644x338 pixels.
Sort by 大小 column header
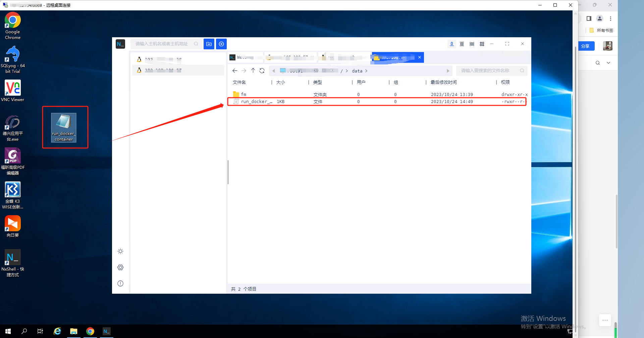point(281,82)
